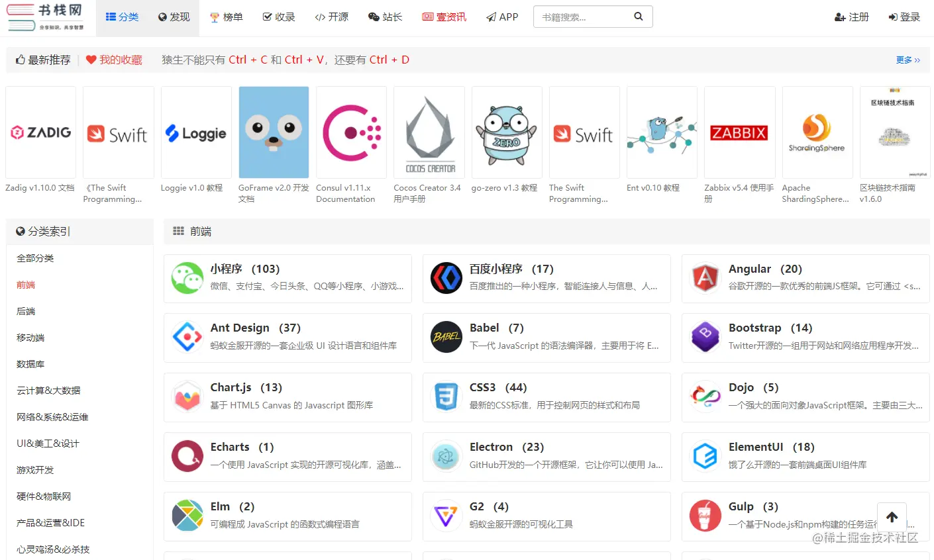Open the go-zero v1.3 教程 cover
This screenshot has width=934, height=560.
click(507, 132)
